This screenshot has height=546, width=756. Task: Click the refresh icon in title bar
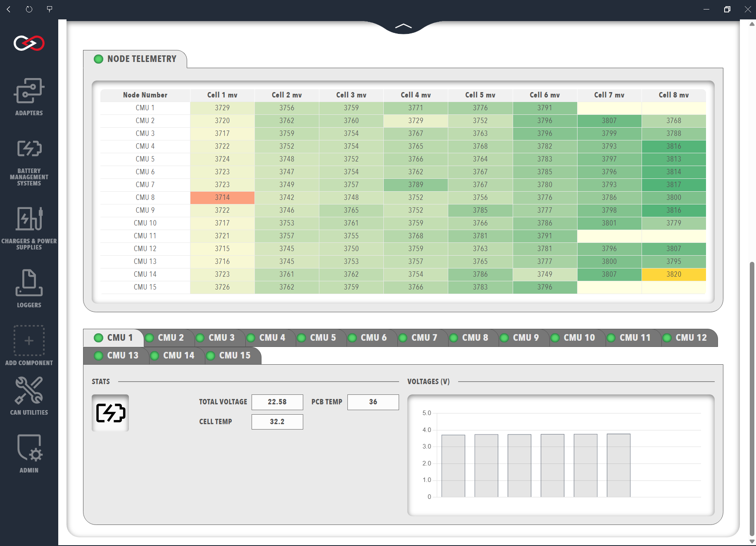[x=29, y=9]
